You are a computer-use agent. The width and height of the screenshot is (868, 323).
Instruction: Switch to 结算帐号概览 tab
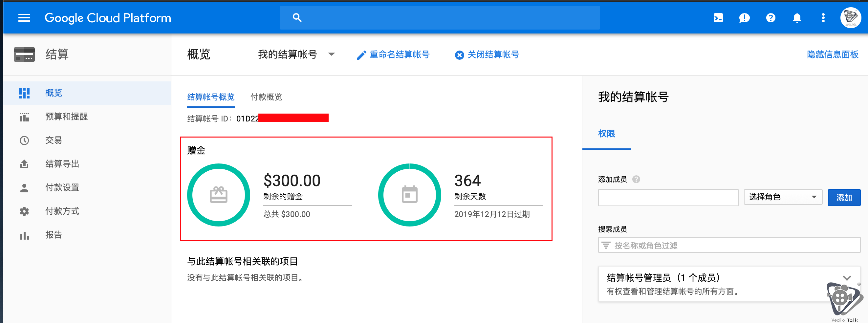211,97
